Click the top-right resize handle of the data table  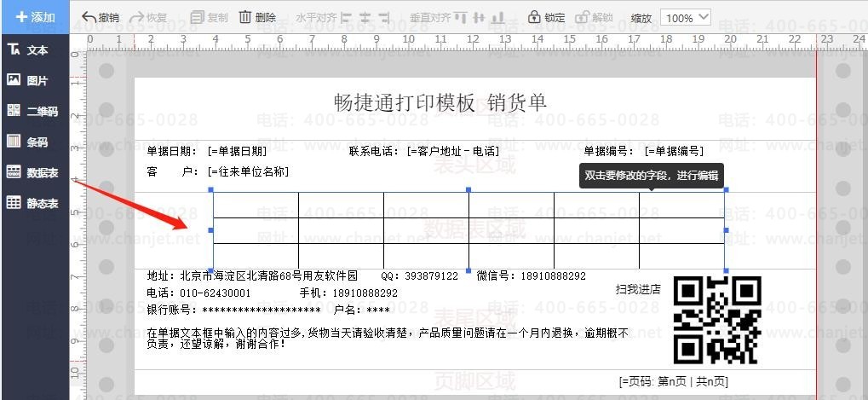tap(727, 189)
